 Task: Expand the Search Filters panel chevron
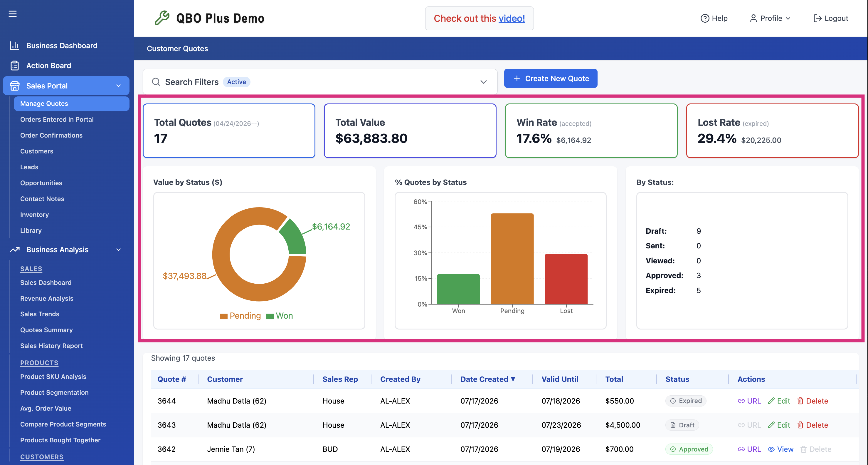(483, 82)
